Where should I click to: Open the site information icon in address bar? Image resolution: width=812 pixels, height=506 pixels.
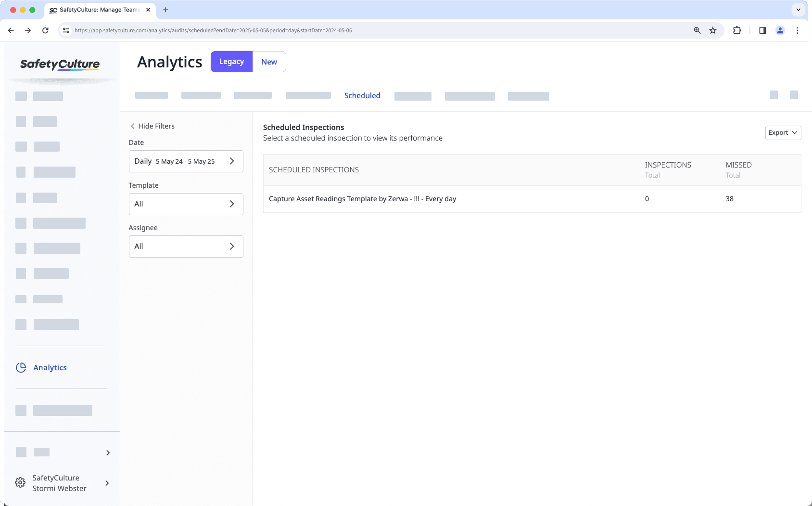66,30
